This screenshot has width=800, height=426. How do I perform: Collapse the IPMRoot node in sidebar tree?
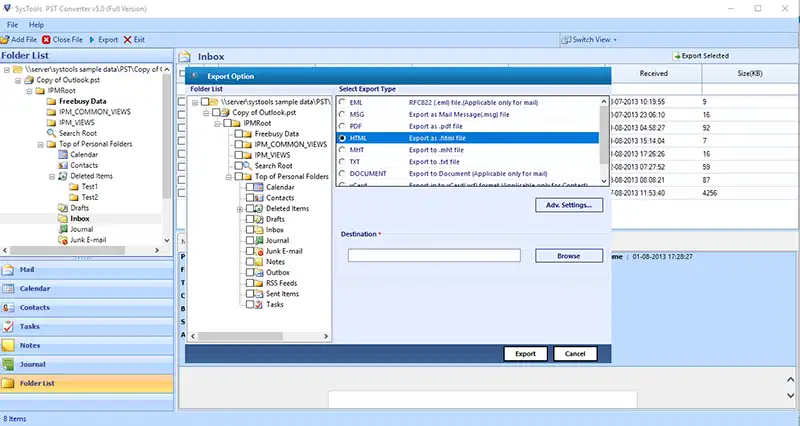[29, 91]
